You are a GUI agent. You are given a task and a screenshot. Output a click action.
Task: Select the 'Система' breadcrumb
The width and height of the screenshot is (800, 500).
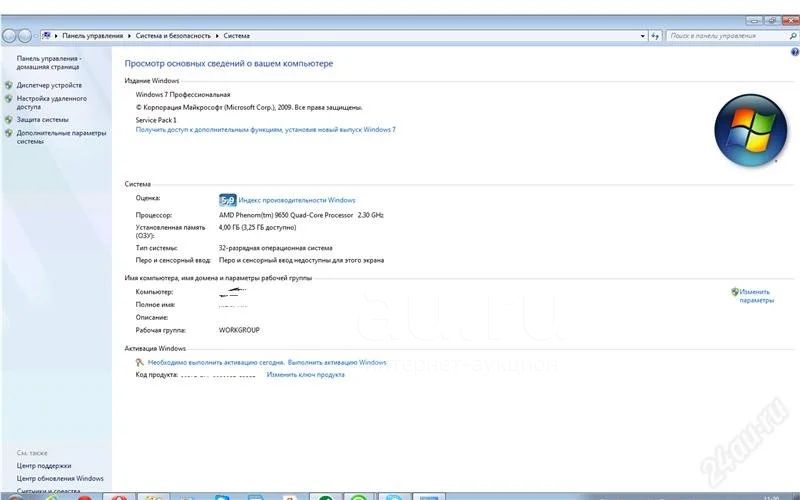point(237,36)
